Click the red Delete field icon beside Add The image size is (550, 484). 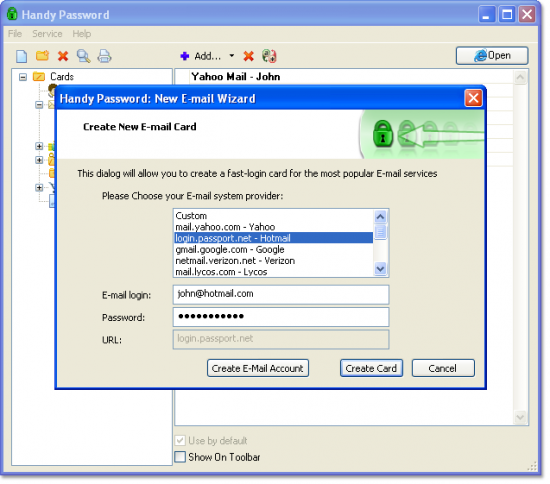248,56
